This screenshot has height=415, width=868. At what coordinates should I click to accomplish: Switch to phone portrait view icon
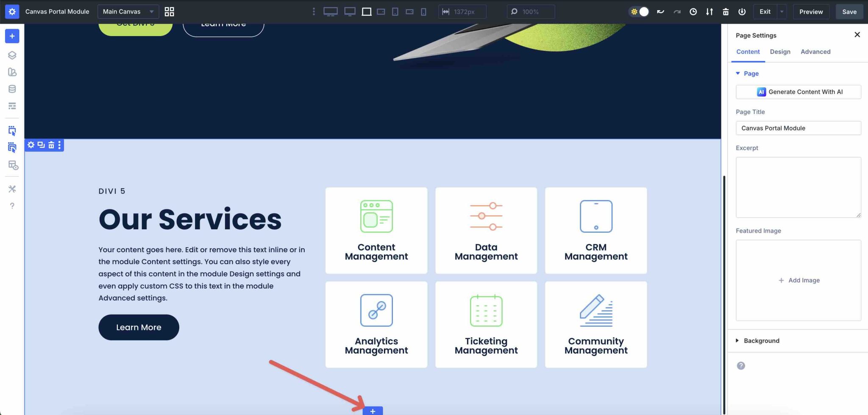pyautogui.click(x=423, y=11)
